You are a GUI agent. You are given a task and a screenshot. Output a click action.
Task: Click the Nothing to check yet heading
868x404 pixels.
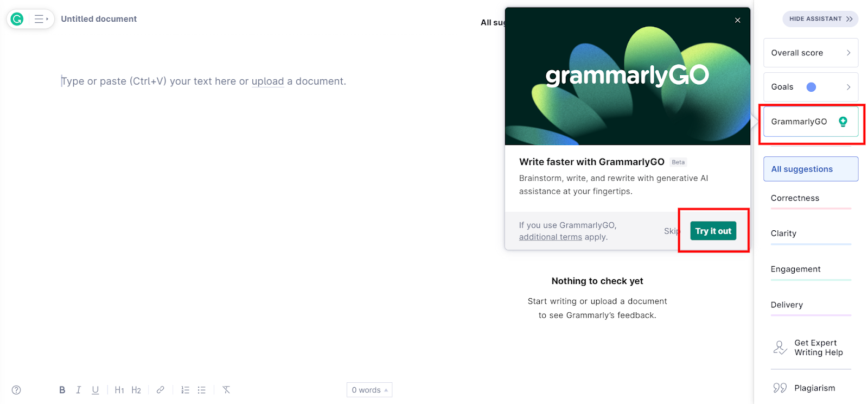point(597,281)
